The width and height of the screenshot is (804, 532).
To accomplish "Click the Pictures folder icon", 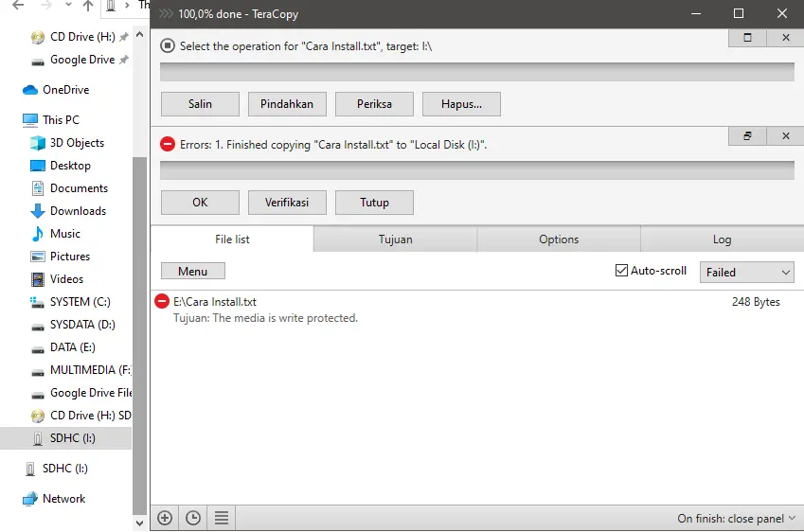I will coord(38,257).
